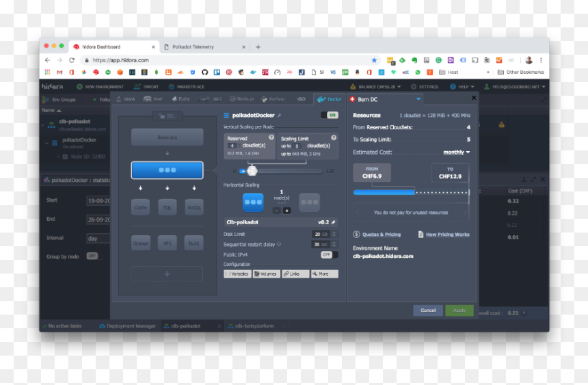Add a Storage node
This screenshot has width=588, height=385.
[x=141, y=243]
